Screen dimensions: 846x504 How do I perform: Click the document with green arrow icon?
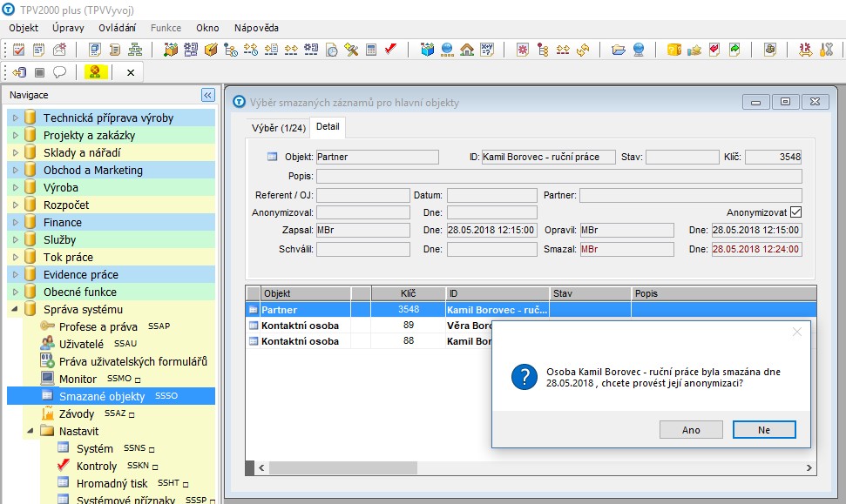tap(734, 50)
